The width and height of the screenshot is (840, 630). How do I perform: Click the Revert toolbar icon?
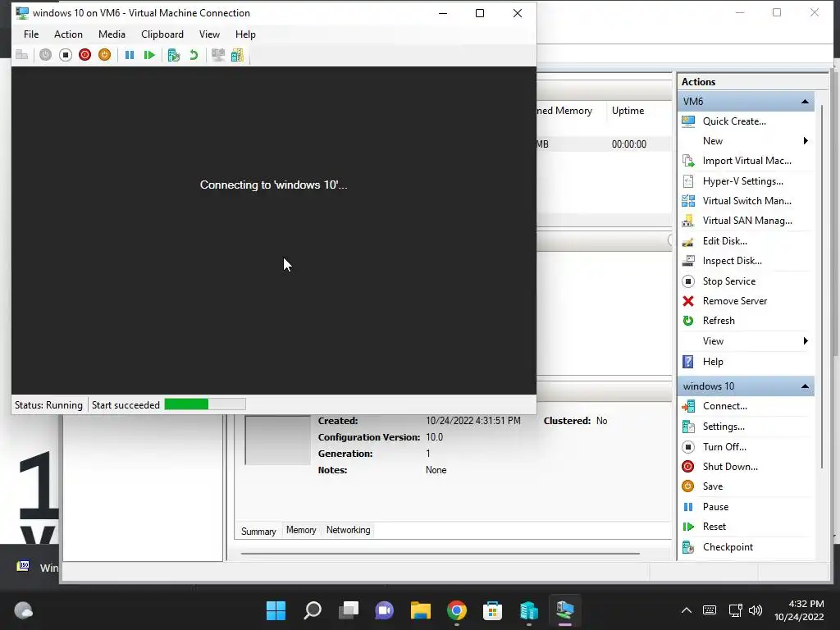click(x=194, y=55)
